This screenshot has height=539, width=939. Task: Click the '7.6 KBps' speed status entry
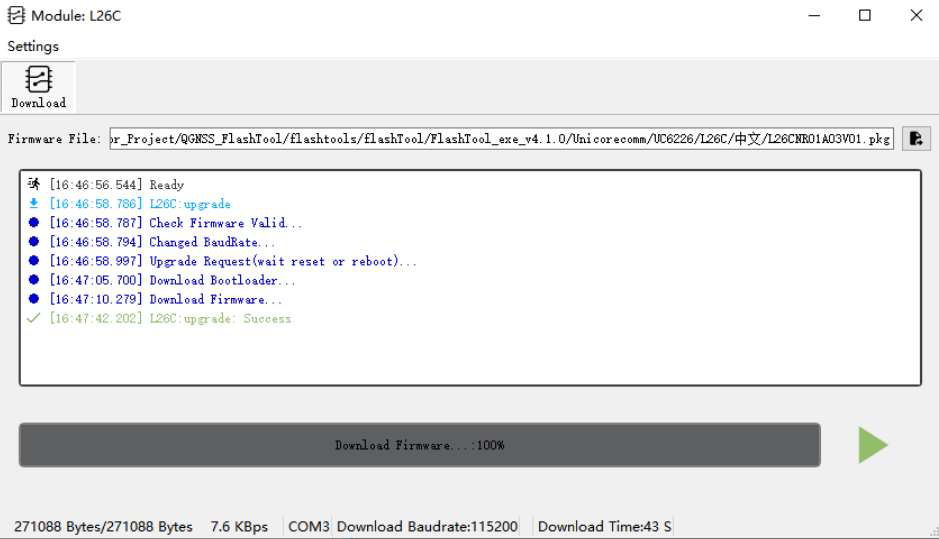(239, 526)
